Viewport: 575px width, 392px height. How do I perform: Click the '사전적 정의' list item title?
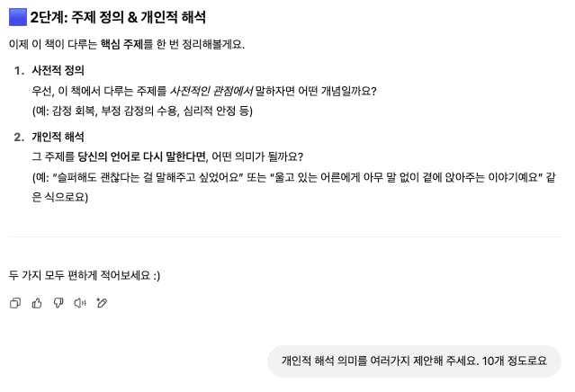coord(58,70)
